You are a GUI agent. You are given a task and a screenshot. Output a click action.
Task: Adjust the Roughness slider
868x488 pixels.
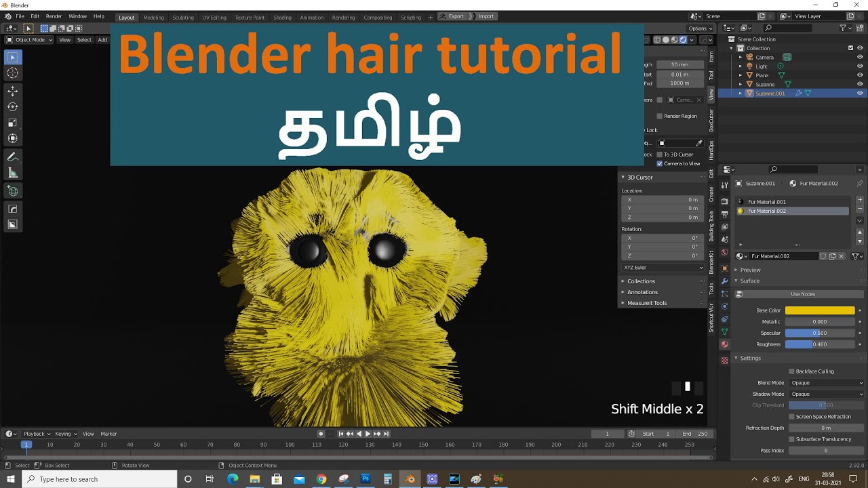point(820,344)
